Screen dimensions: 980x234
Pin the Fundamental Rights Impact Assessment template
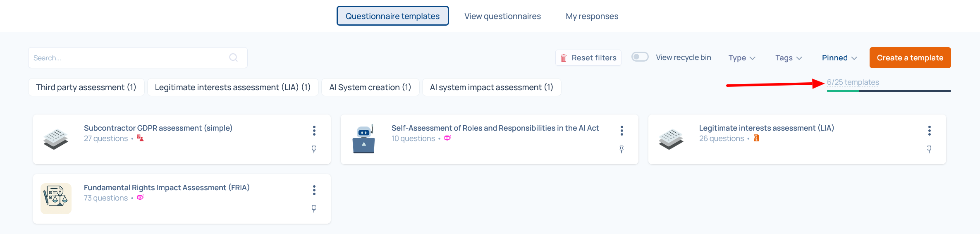pos(314,209)
